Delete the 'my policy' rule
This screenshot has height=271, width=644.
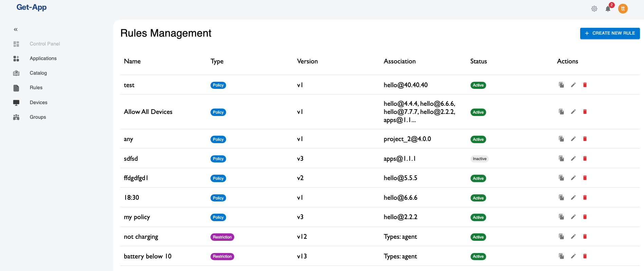585,217
